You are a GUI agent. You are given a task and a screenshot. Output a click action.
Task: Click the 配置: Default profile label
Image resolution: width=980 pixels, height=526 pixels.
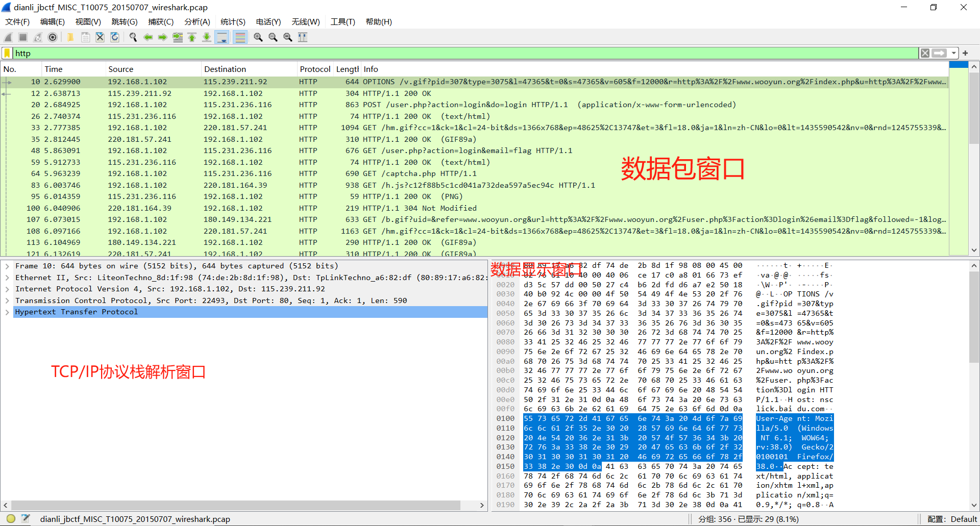coord(952,519)
